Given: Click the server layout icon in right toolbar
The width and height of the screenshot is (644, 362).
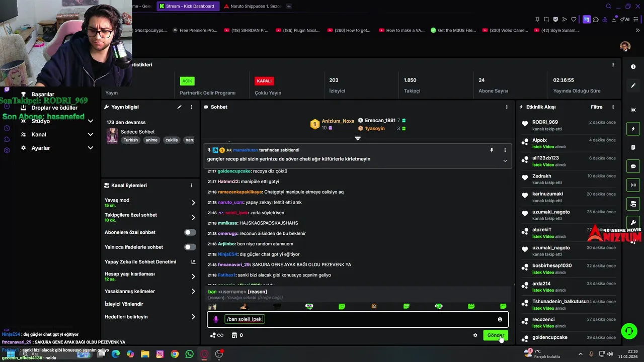Looking at the screenshot, I should 633,204.
